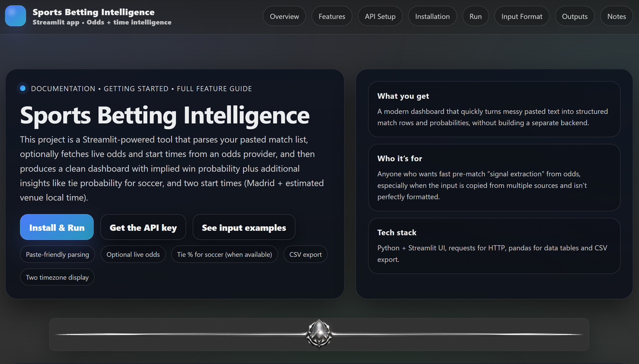Jump to the Installation section
The image size is (639, 364).
pyautogui.click(x=432, y=16)
